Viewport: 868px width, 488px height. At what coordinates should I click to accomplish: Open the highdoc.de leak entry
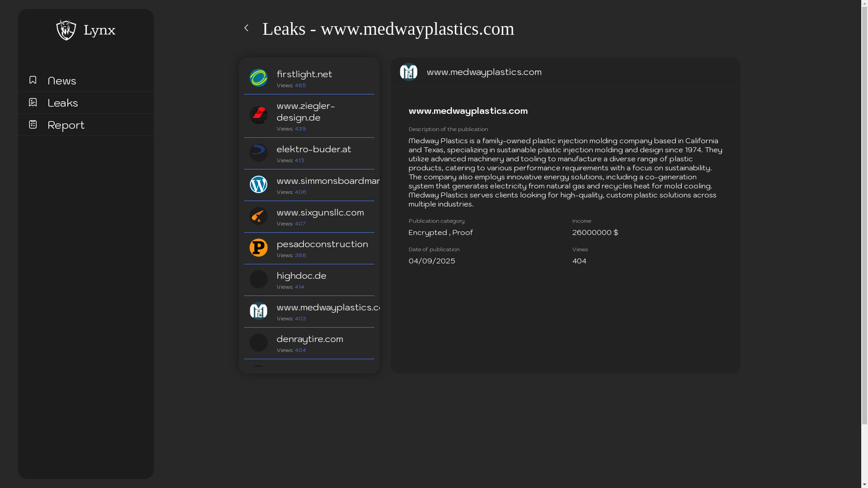(302, 276)
